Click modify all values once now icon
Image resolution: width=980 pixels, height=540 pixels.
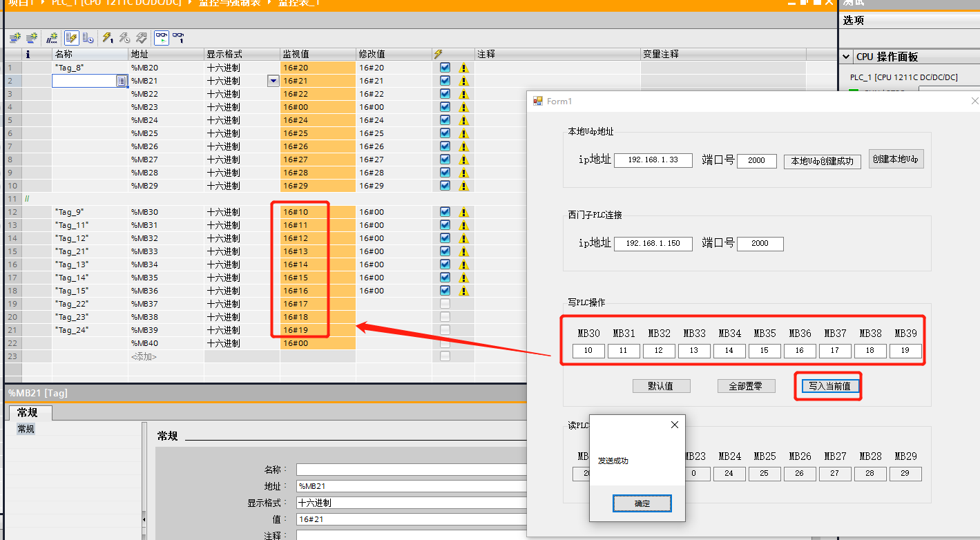[x=108, y=37]
